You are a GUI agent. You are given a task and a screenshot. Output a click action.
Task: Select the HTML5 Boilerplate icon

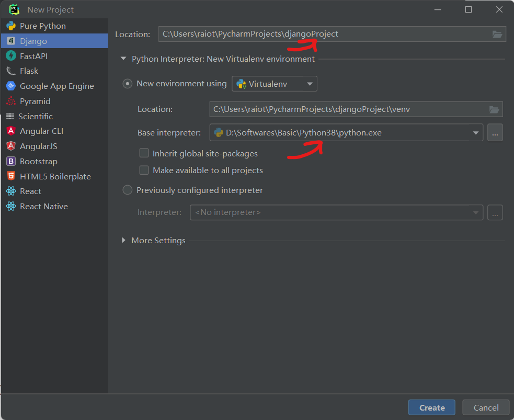tap(11, 176)
